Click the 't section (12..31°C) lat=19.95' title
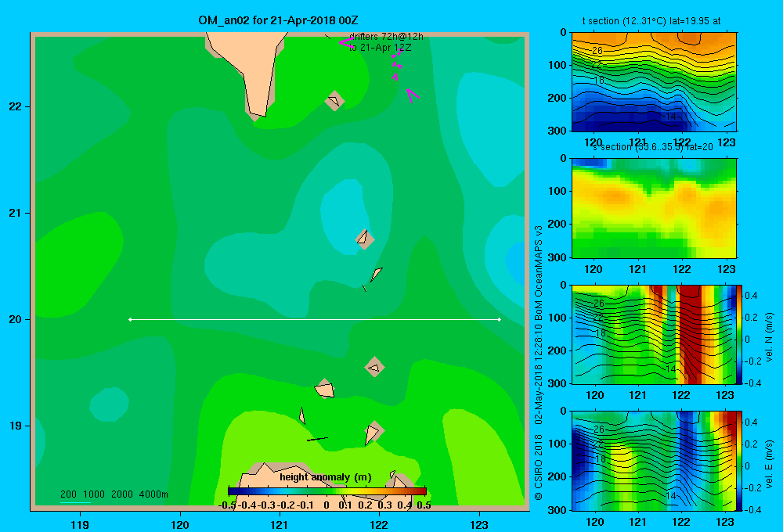The width and height of the screenshot is (783, 532). click(651, 21)
